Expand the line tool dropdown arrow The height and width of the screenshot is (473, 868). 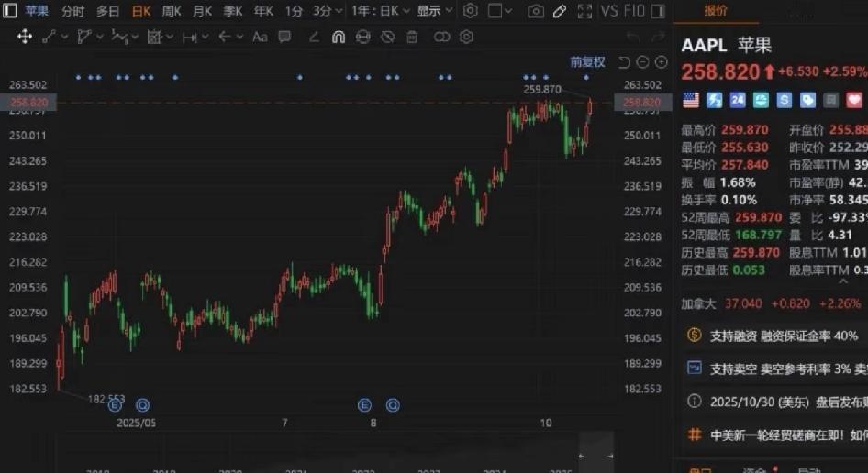(x=64, y=37)
